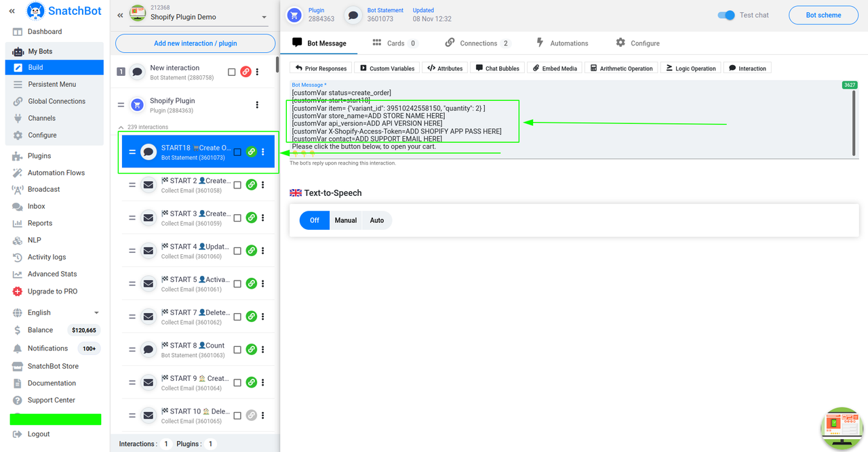
Task: Tick checkbox for START18 Create Order
Action: coord(237,152)
